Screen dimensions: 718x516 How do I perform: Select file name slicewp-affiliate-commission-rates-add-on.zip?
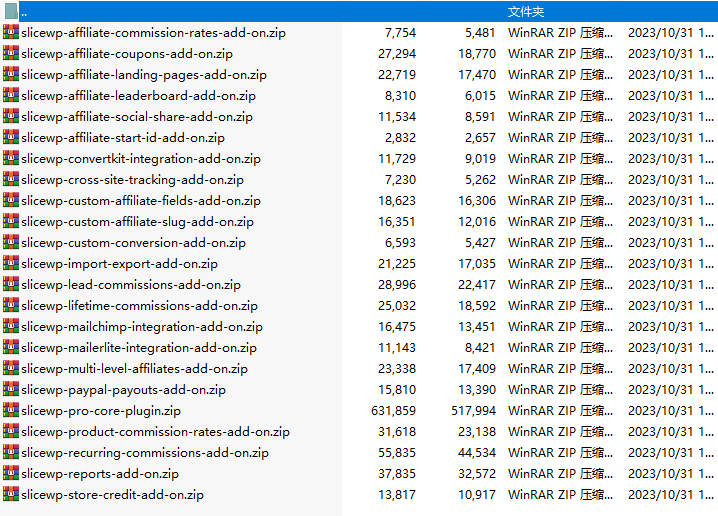pyautogui.click(x=153, y=33)
